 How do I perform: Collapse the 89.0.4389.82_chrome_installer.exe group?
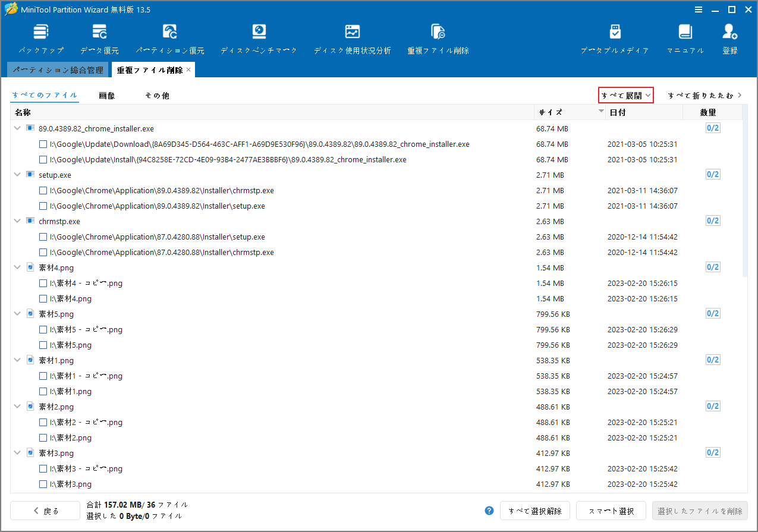tap(17, 128)
